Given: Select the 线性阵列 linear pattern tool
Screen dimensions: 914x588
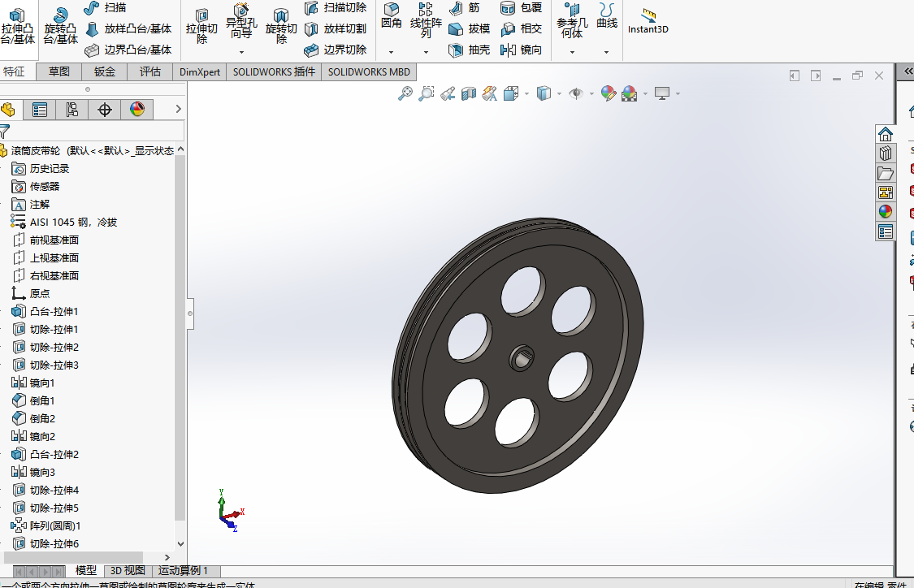Looking at the screenshot, I should 426,20.
